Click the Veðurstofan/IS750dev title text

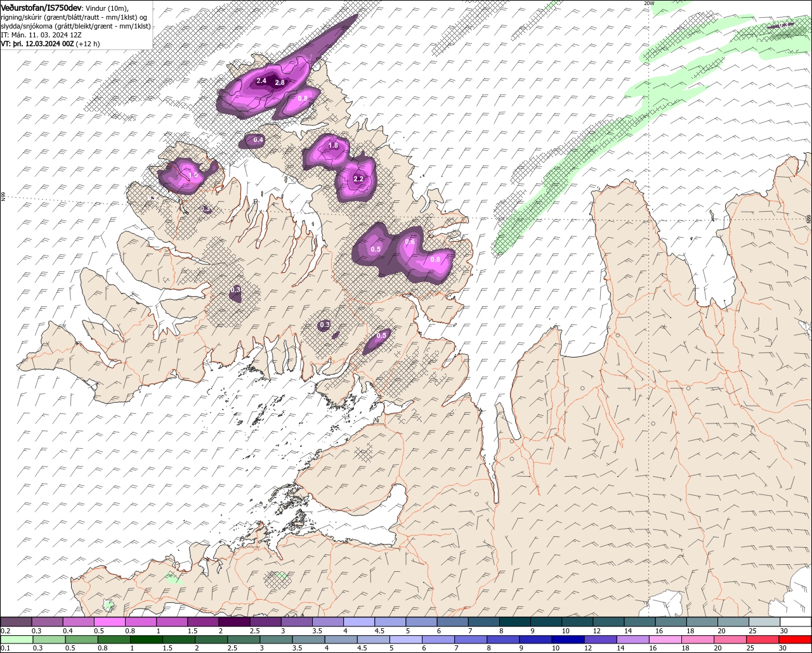[x=41, y=8]
